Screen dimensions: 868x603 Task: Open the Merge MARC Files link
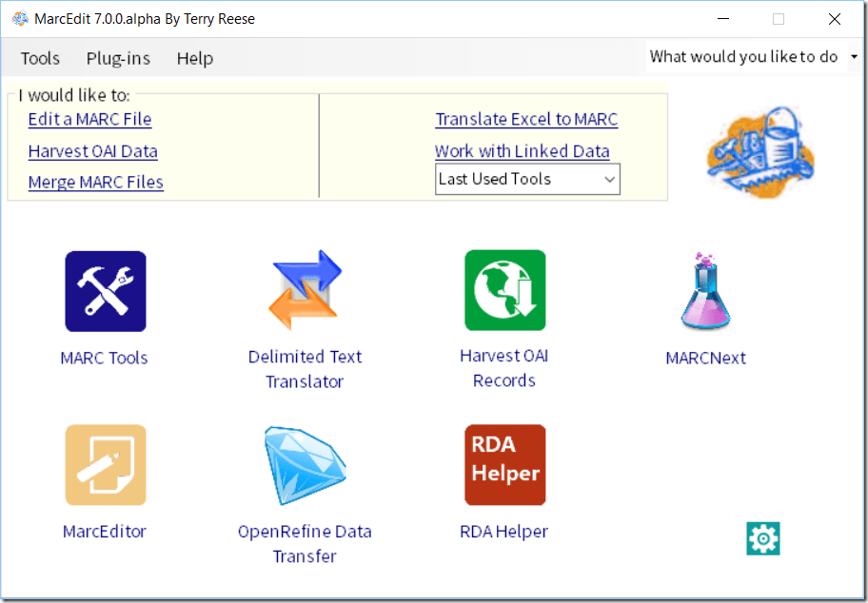(96, 182)
